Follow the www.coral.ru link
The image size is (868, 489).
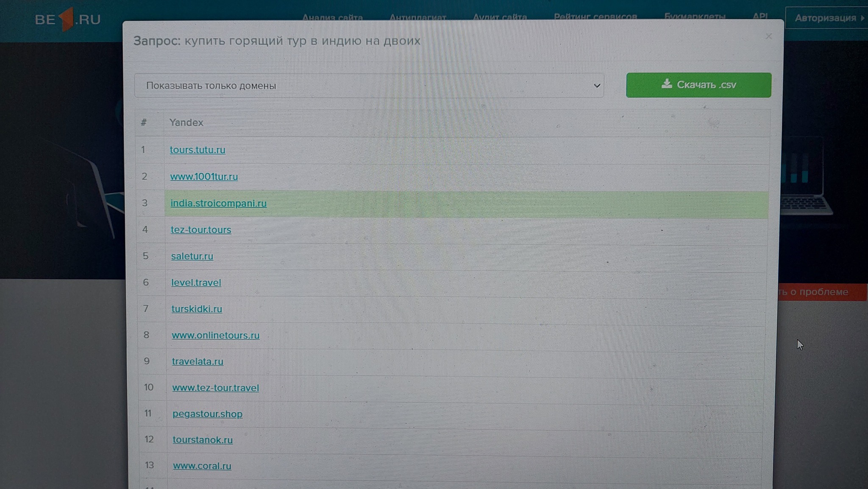[202, 466]
